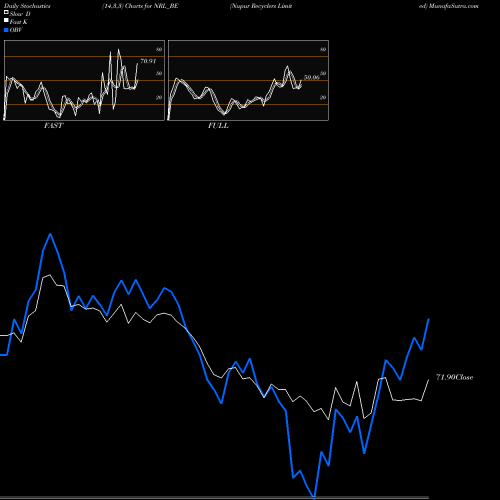Click the 20 axis label on FULL chart
The height and width of the screenshot is (500, 500).
pos(323,97)
